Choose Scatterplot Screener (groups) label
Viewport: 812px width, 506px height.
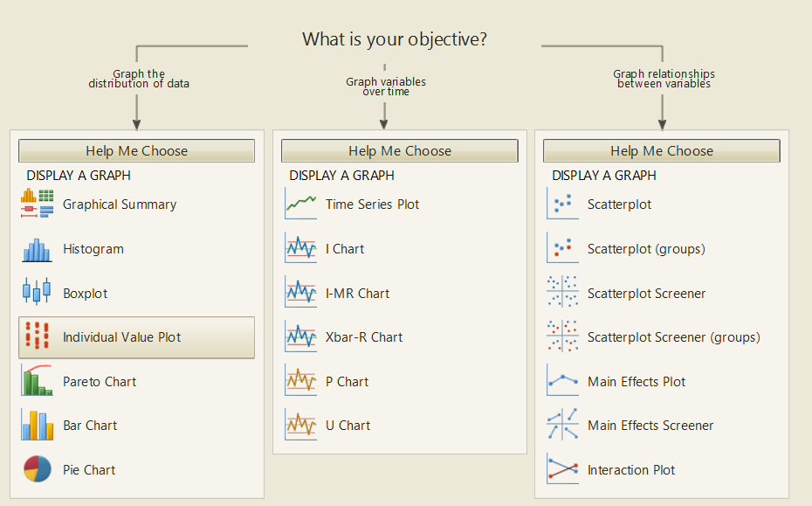[673, 337]
